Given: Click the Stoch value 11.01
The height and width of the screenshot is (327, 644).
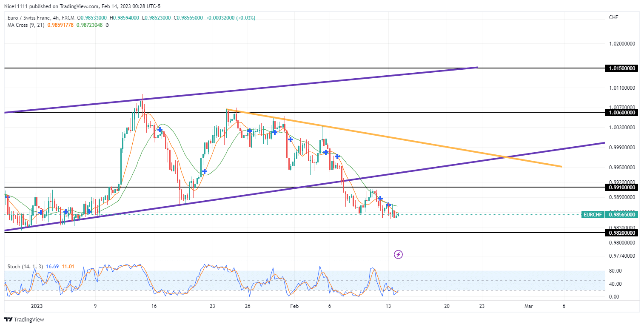Looking at the screenshot, I should (67, 267).
